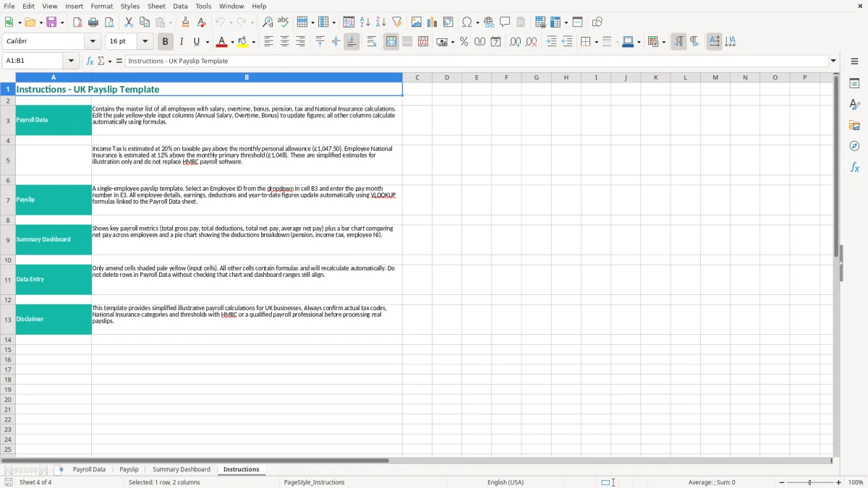Viewport: 868px width, 488px height.
Task: Toggle wrap text
Action: coord(372,42)
